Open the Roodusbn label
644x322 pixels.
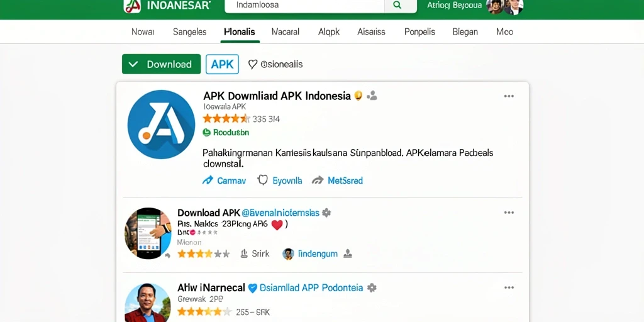point(231,132)
